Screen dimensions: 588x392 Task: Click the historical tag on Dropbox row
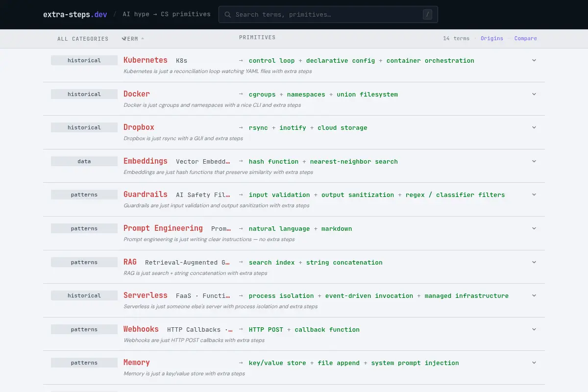pyautogui.click(x=84, y=127)
